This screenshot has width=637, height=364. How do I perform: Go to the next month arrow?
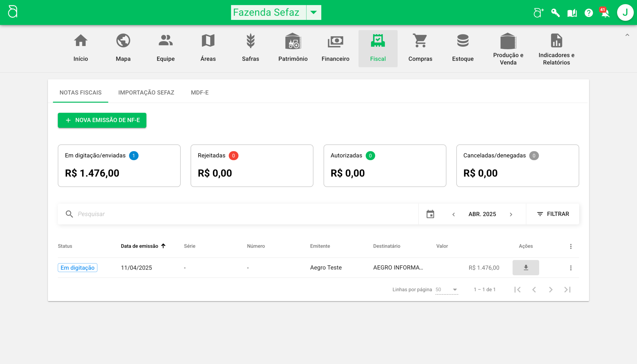tap(511, 215)
